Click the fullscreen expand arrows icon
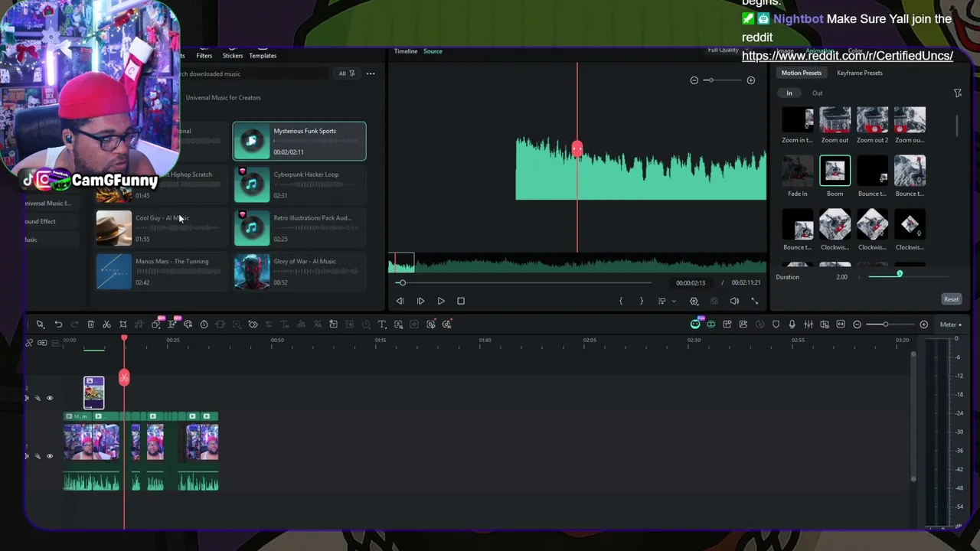The width and height of the screenshot is (980, 551). pyautogui.click(x=755, y=302)
